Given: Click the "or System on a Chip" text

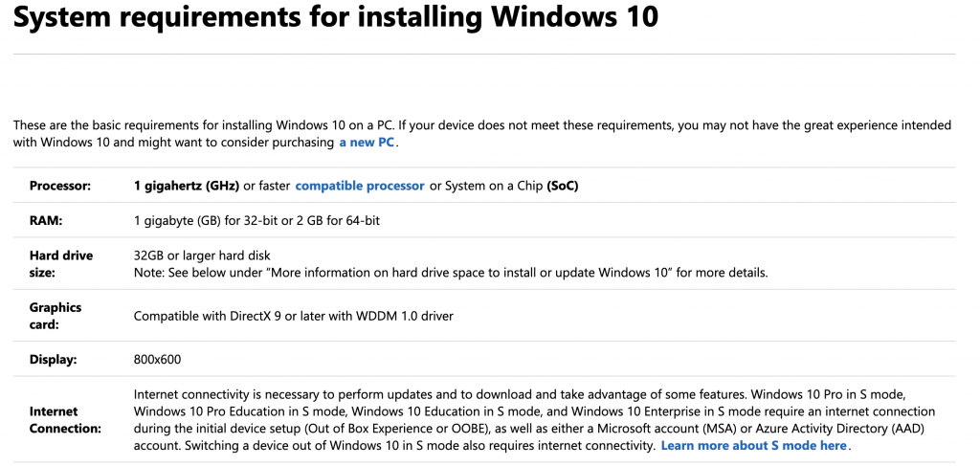Looking at the screenshot, I should (x=485, y=186).
